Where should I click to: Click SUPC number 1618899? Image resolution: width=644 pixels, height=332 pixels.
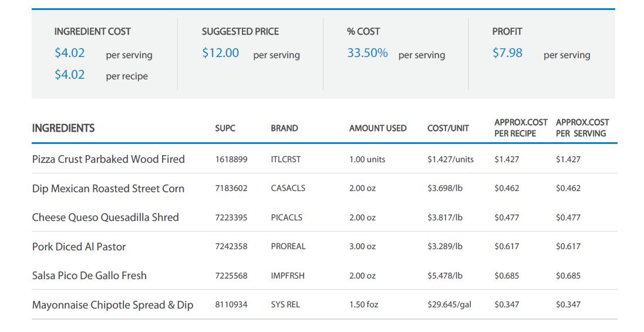pos(231,159)
